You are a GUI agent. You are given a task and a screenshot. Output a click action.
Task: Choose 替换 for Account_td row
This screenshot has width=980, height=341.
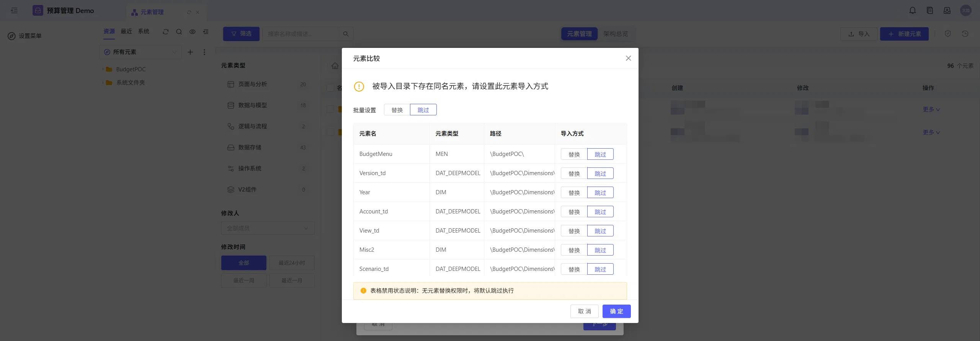coord(574,212)
